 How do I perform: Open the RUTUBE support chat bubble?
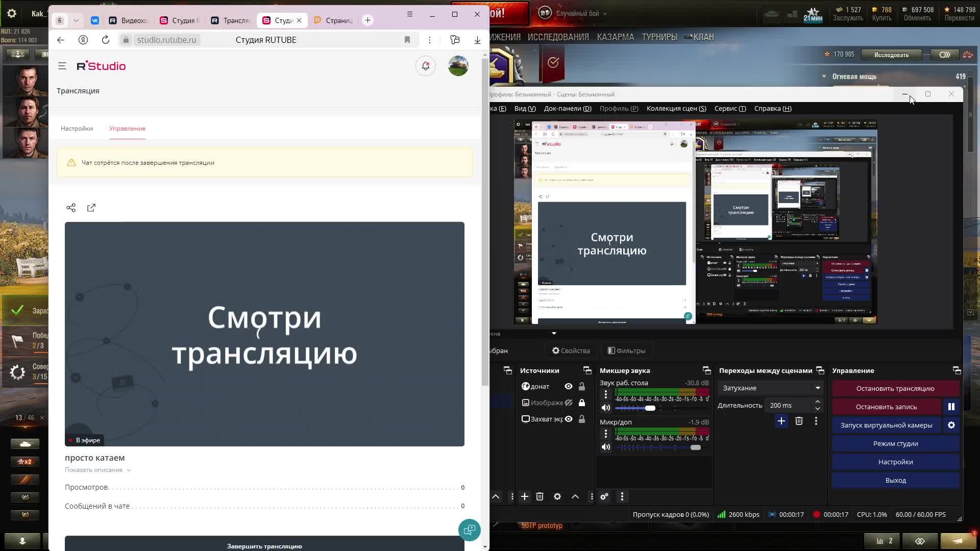tap(470, 530)
